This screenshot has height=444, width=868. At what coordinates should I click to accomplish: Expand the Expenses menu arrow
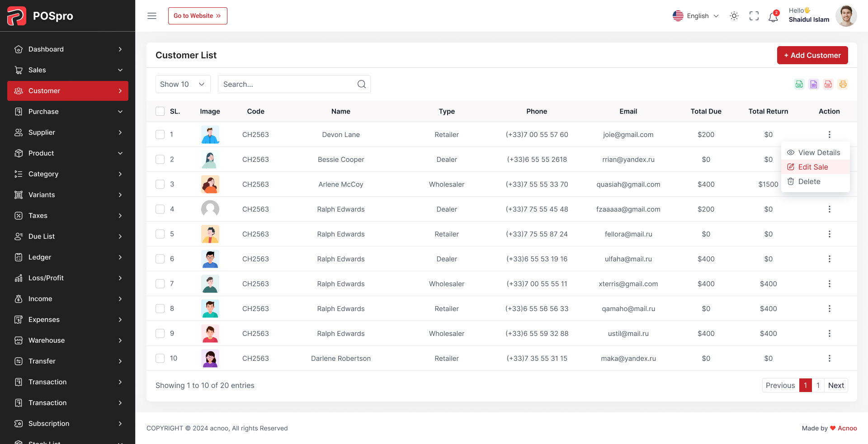point(120,320)
